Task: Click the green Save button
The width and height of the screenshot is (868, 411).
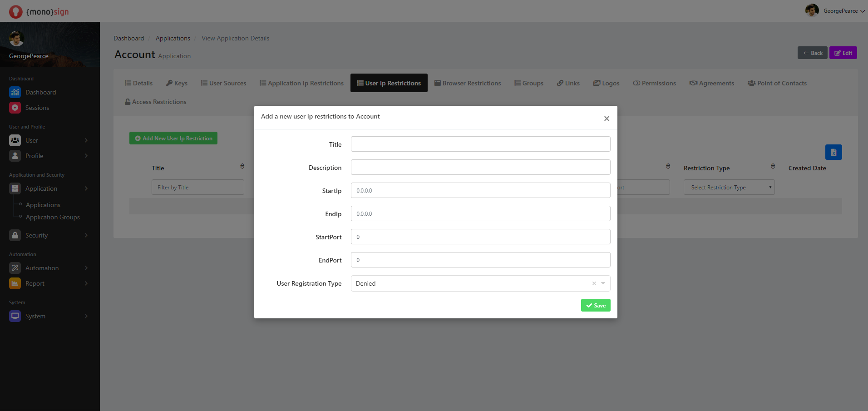Action: click(596, 305)
